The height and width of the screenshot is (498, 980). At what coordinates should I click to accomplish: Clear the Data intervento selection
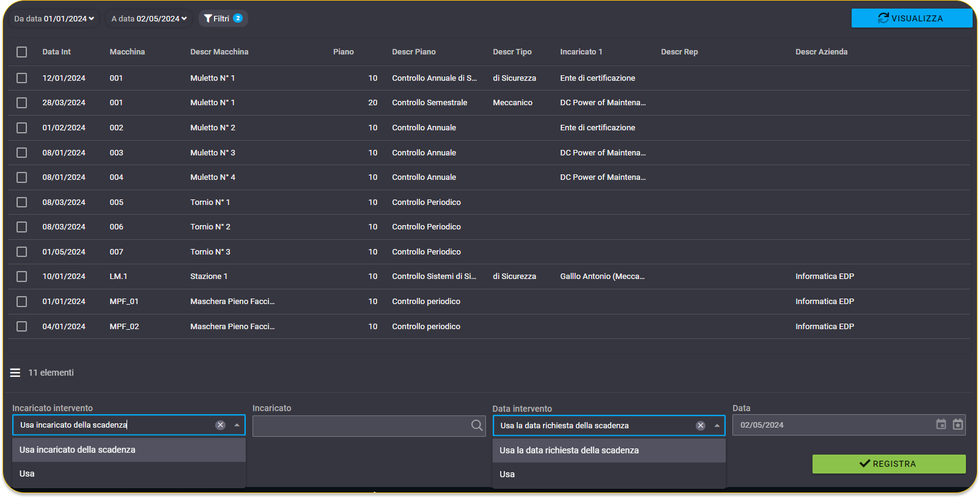pos(701,426)
